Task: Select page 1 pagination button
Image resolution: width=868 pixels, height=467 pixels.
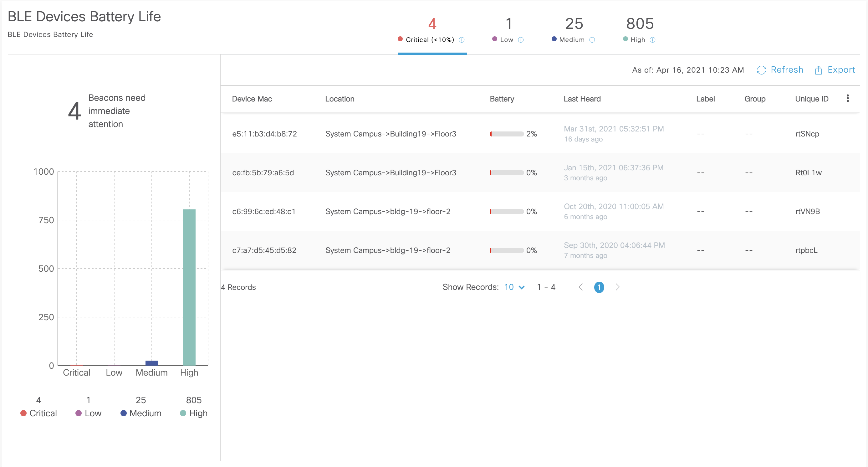Action: pyautogui.click(x=599, y=287)
